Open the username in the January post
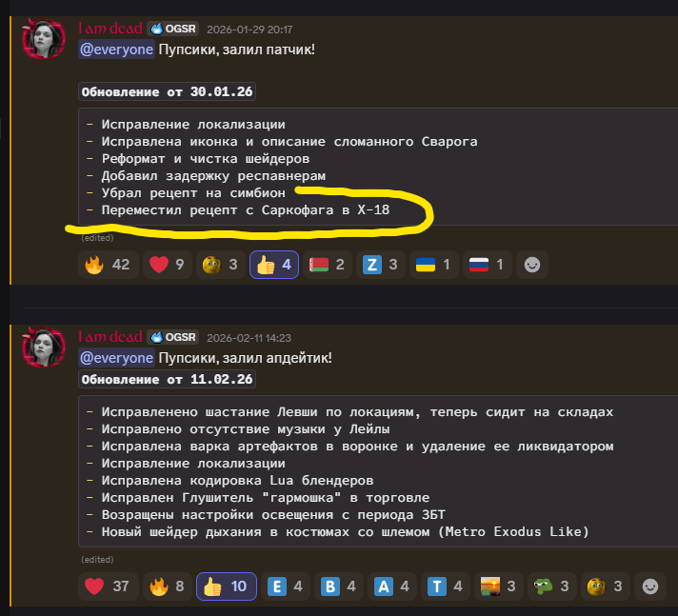Viewport: 678px width, 616px height. pyautogui.click(x=110, y=29)
